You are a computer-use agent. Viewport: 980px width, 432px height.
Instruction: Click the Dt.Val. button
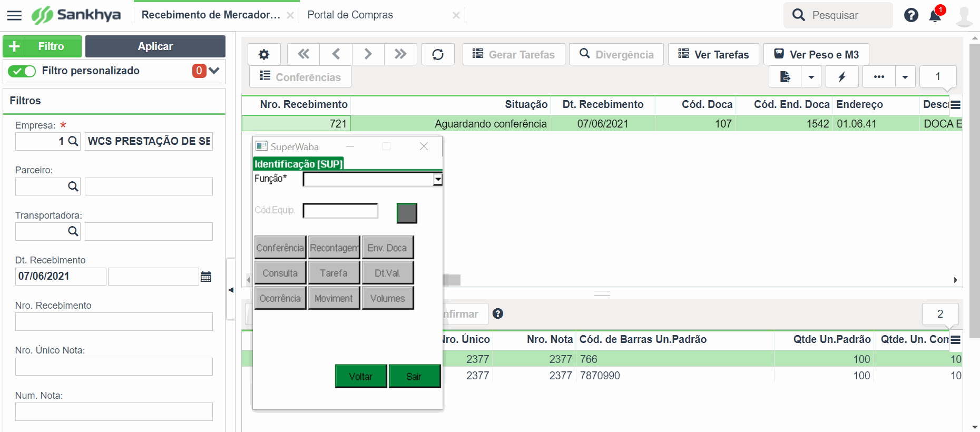[x=387, y=273]
